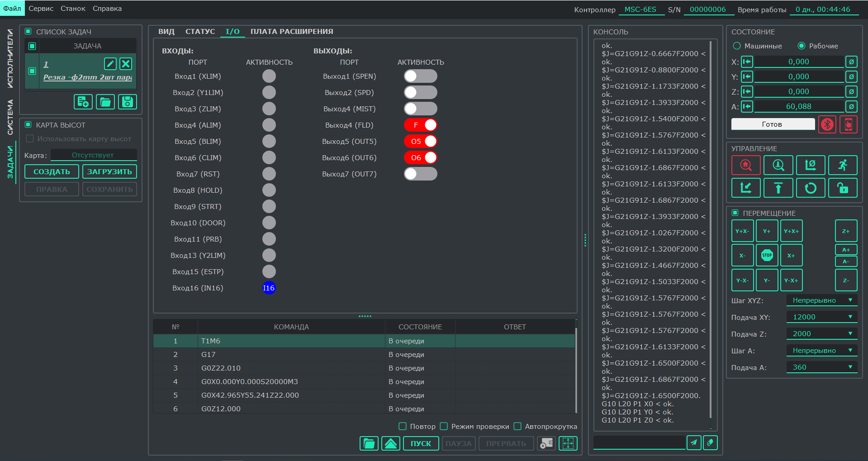The image size is (868, 461).
Task: Select the Машинные coordinates radio button
Action: (737, 46)
